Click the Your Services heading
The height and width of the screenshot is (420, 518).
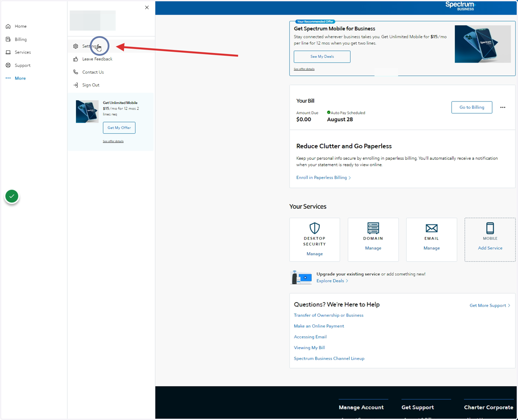[308, 206]
